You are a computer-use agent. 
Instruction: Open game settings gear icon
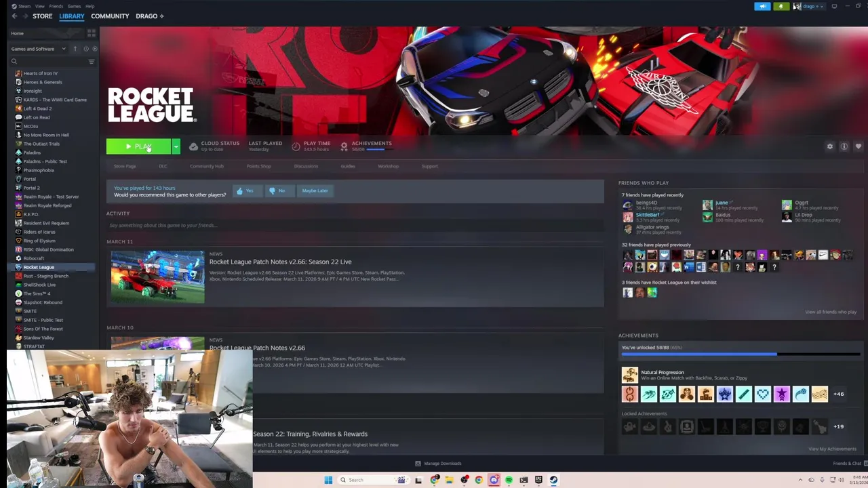829,146
